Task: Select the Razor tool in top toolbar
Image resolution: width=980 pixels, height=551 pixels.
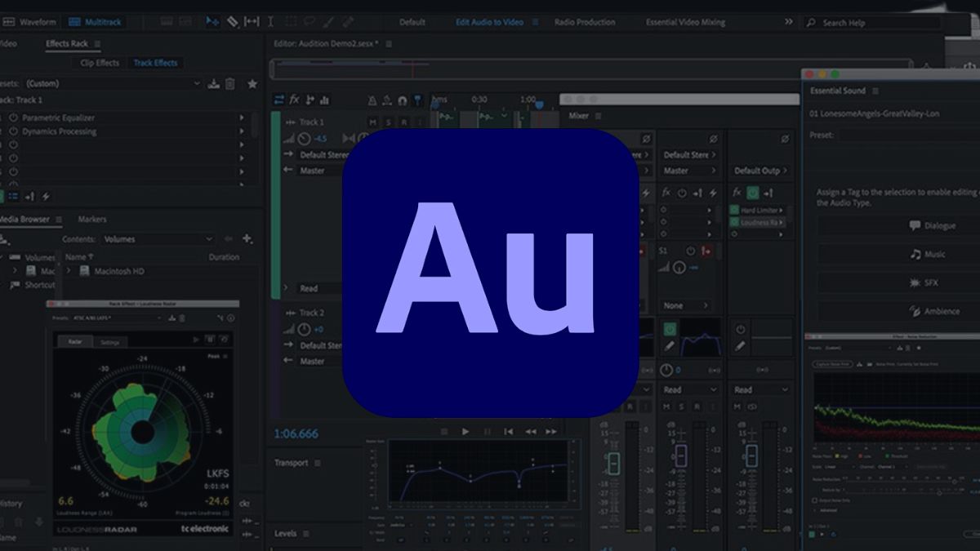Action: pos(232,22)
